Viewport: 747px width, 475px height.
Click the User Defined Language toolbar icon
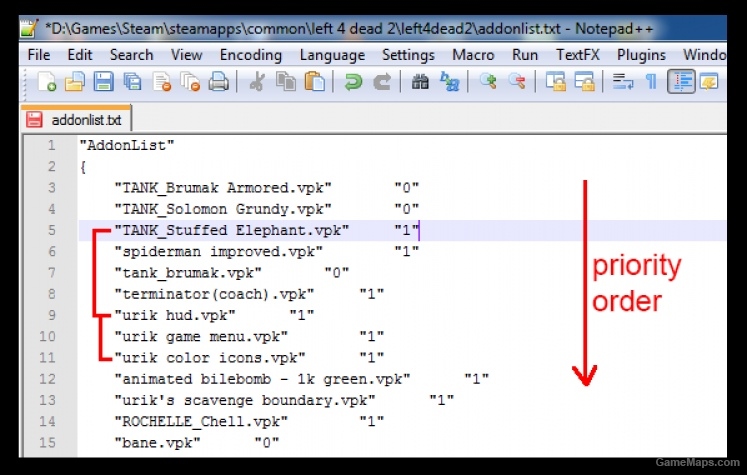[709, 81]
